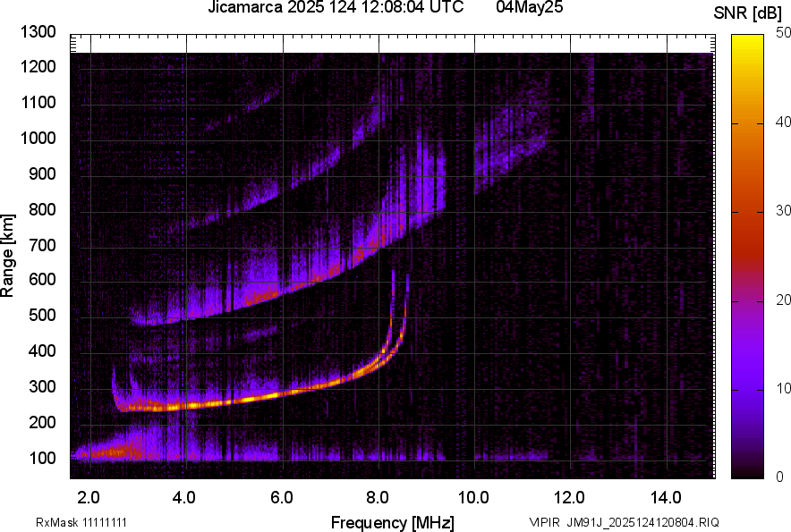Click the 'Range [km]' axis label
The height and width of the screenshot is (532, 791).
point(7,256)
